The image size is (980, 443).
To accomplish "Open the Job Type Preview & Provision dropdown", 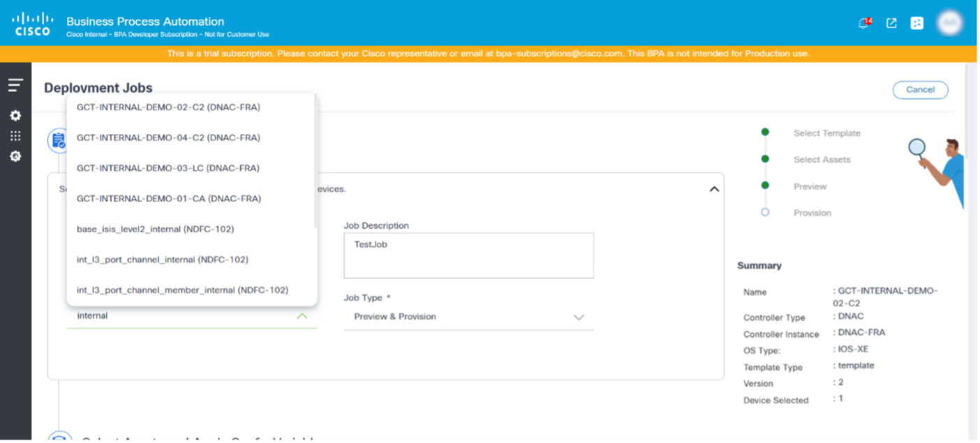I will click(468, 317).
